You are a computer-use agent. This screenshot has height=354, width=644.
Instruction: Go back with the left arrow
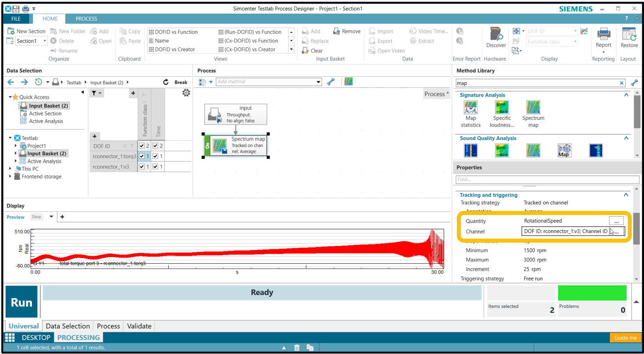point(11,82)
